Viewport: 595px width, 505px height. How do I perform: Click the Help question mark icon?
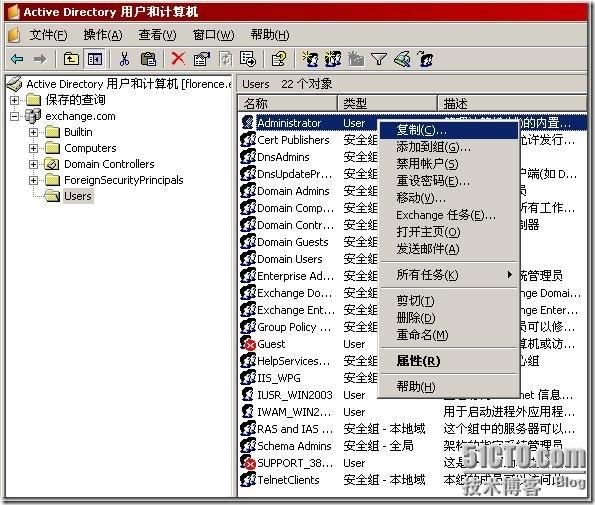(x=279, y=59)
